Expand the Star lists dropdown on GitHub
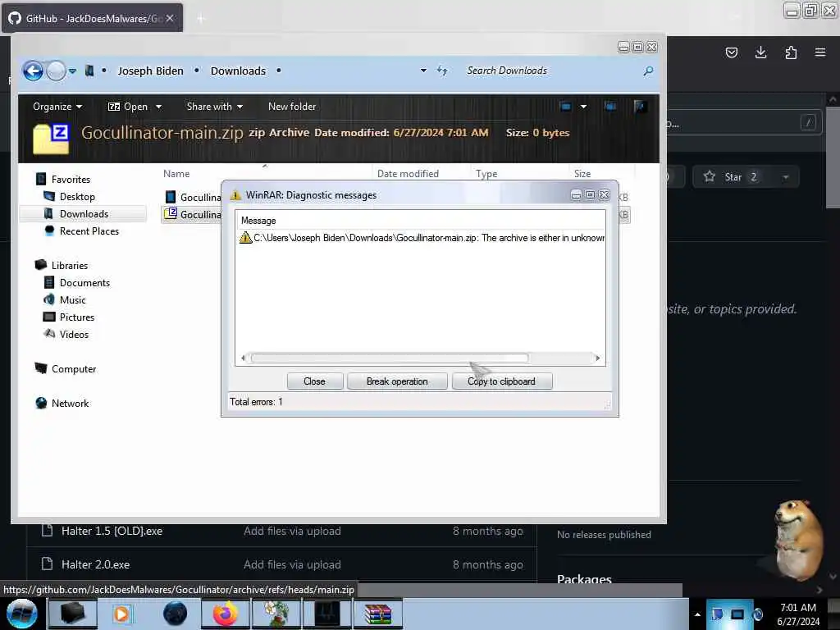840x630 pixels. click(x=785, y=177)
